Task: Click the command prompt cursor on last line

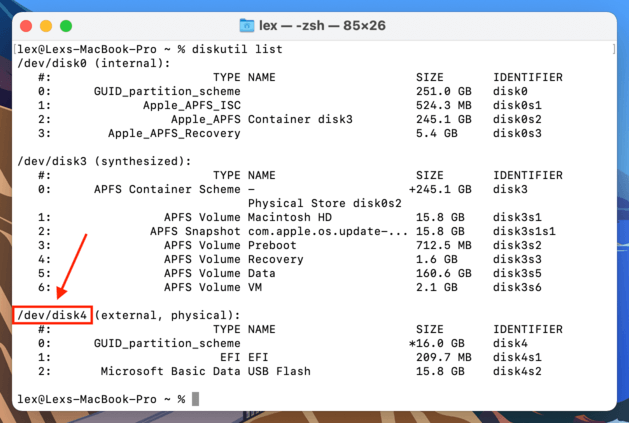Action: point(196,399)
